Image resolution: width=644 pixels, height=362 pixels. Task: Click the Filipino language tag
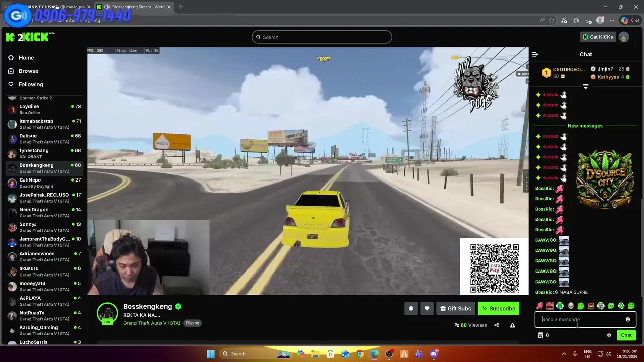192,323
